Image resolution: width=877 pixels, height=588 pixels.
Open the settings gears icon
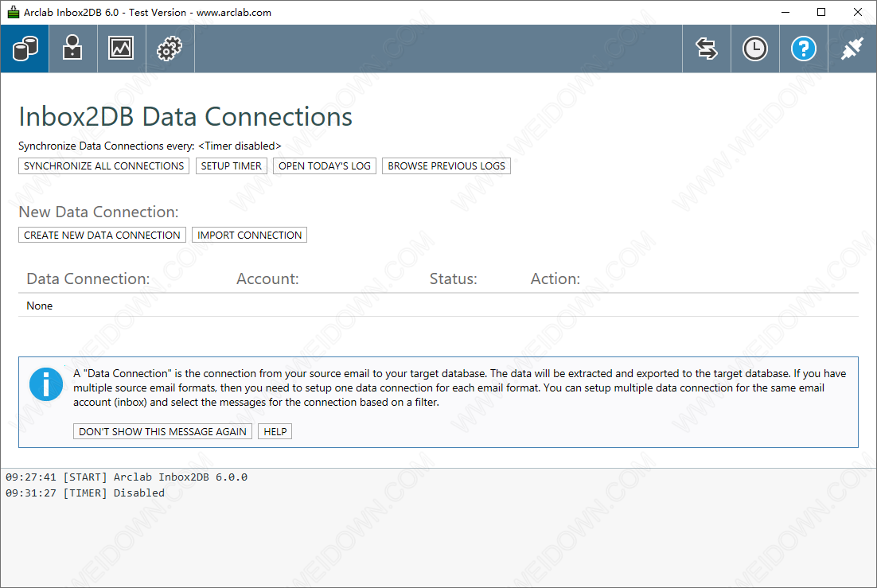[x=170, y=49]
